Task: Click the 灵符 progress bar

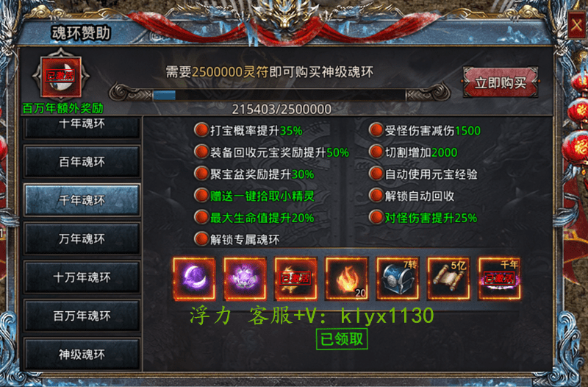Action: 279,95
